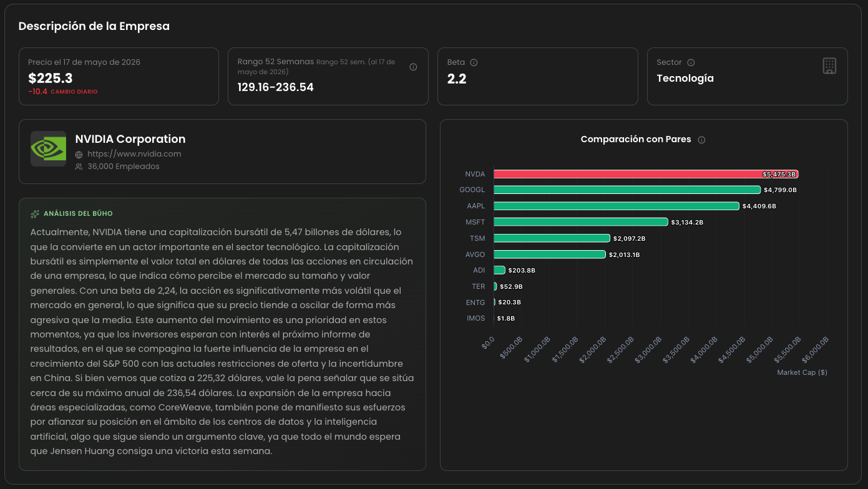Click the -10.4 daily change value
Image resolution: width=868 pixels, height=489 pixels.
tap(37, 92)
